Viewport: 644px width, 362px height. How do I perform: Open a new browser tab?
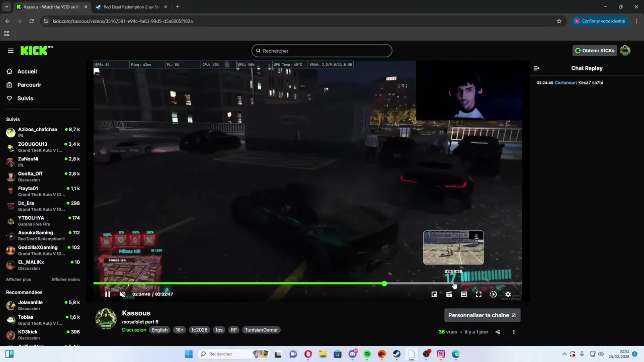pos(178,7)
